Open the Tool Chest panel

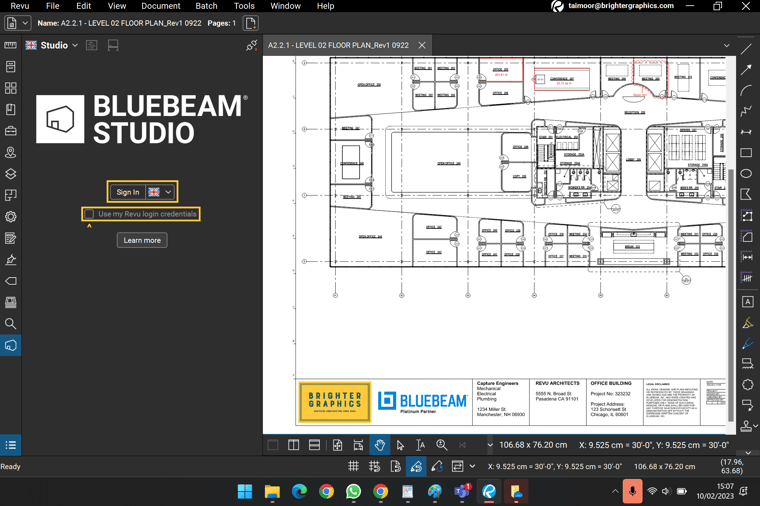pyautogui.click(x=10, y=131)
